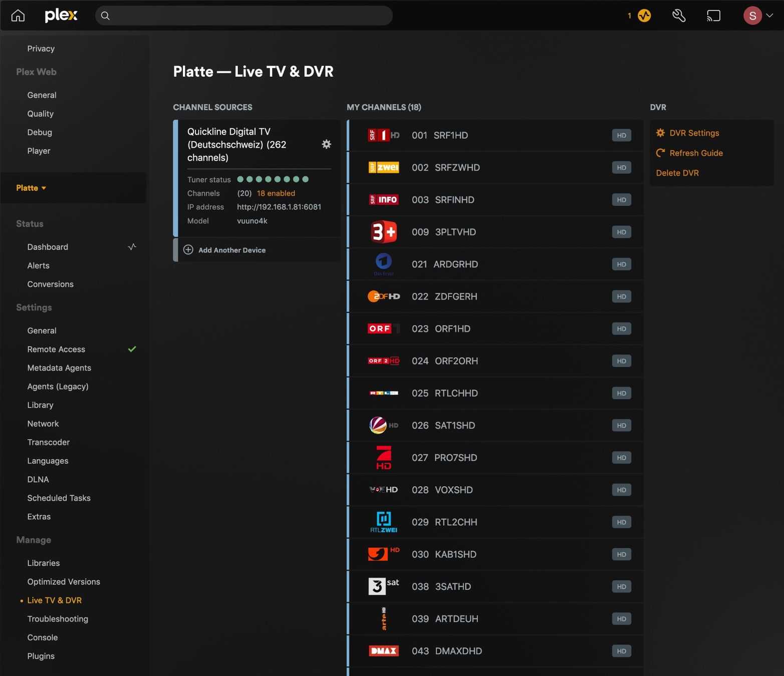
Task: Click the 3+ channel logo
Action: point(384,232)
